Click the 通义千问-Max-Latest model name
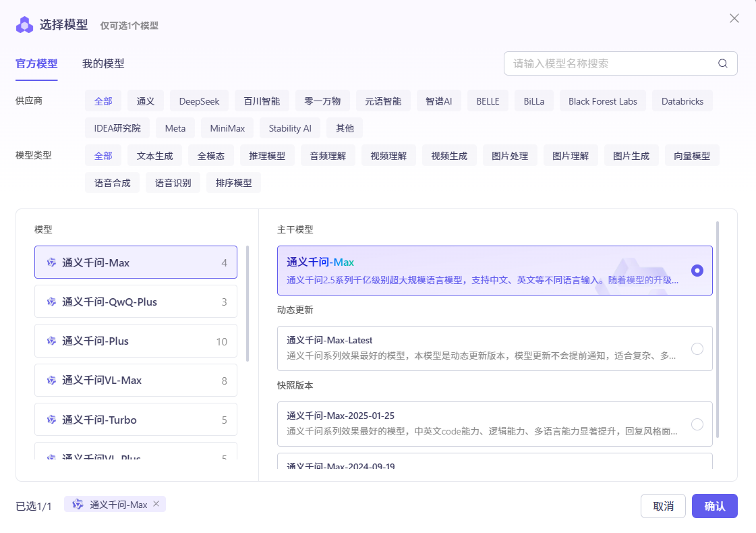Screen dimensions: 756x533 330,340
